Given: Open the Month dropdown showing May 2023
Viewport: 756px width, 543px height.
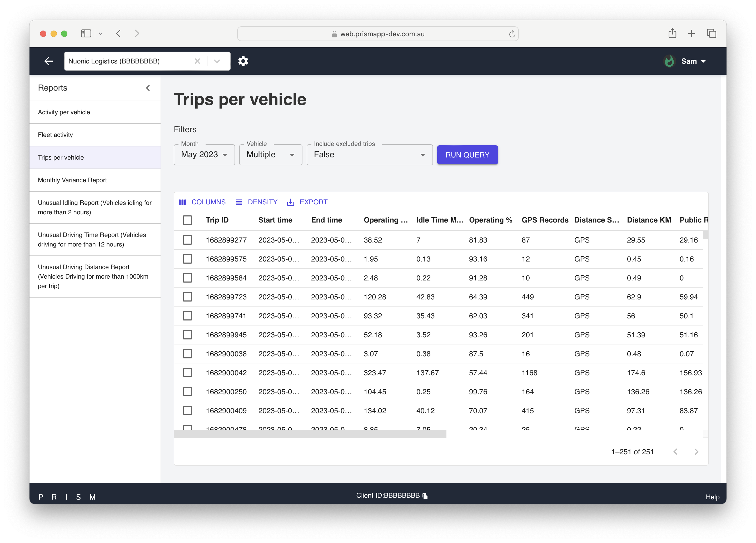Looking at the screenshot, I should click(x=204, y=155).
